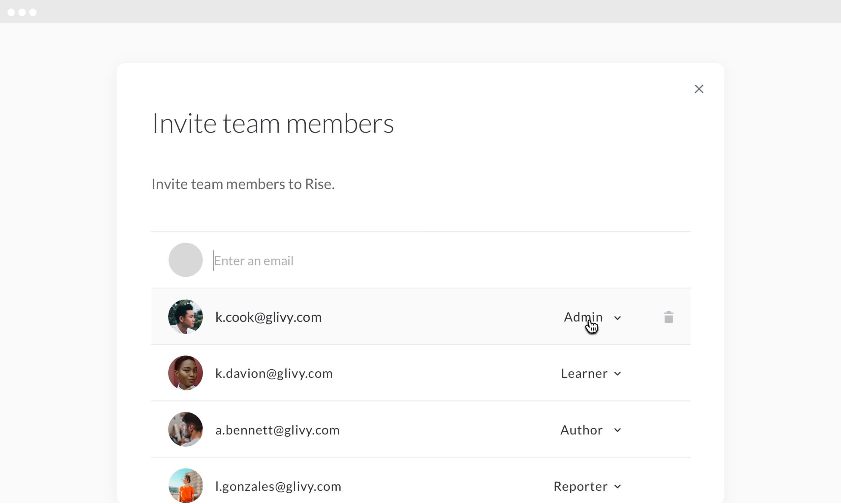This screenshot has height=504, width=841.
Task: Open the Admin role dropdown
Action: point(583,317)
